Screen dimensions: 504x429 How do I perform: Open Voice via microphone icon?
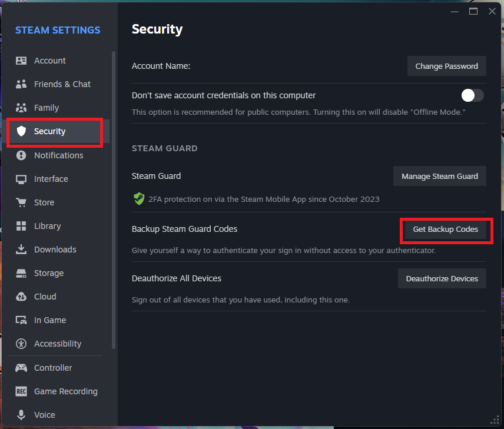(x=21, y=415)
